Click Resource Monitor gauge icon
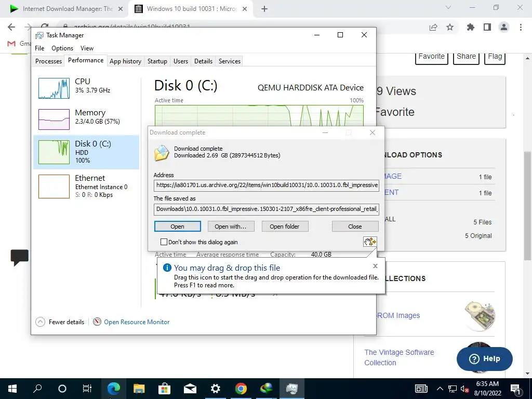532x399 pixels. click(x=97, y=322)
